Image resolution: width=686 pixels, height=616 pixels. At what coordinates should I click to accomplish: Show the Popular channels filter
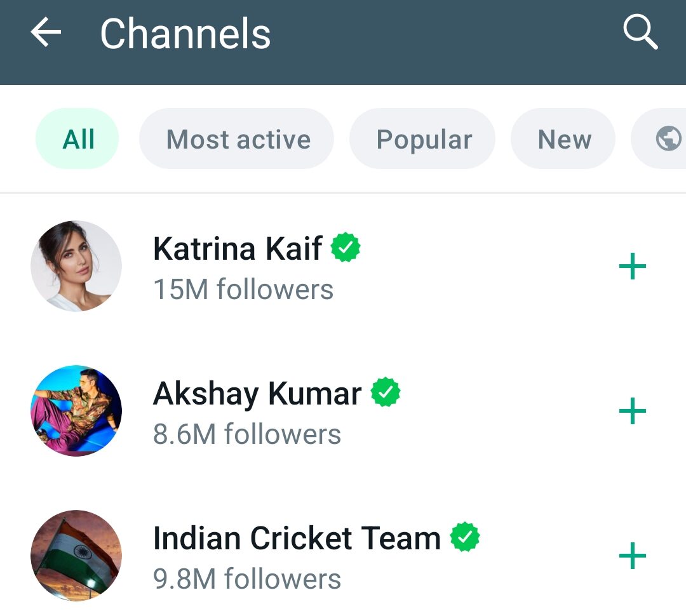coord(424,139)
